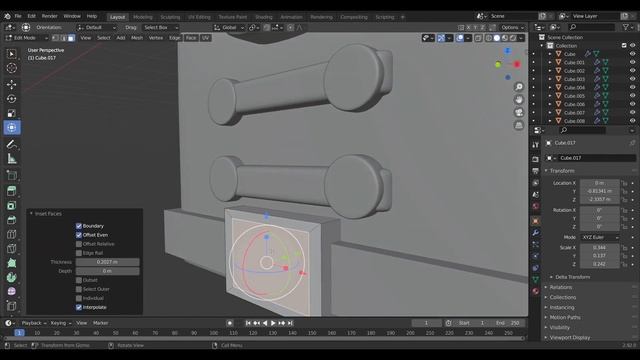The height and width of the screenshot is (360, 640).
Task: Toggle the Interpolate checkbox
Action: (x=79, y=307)
